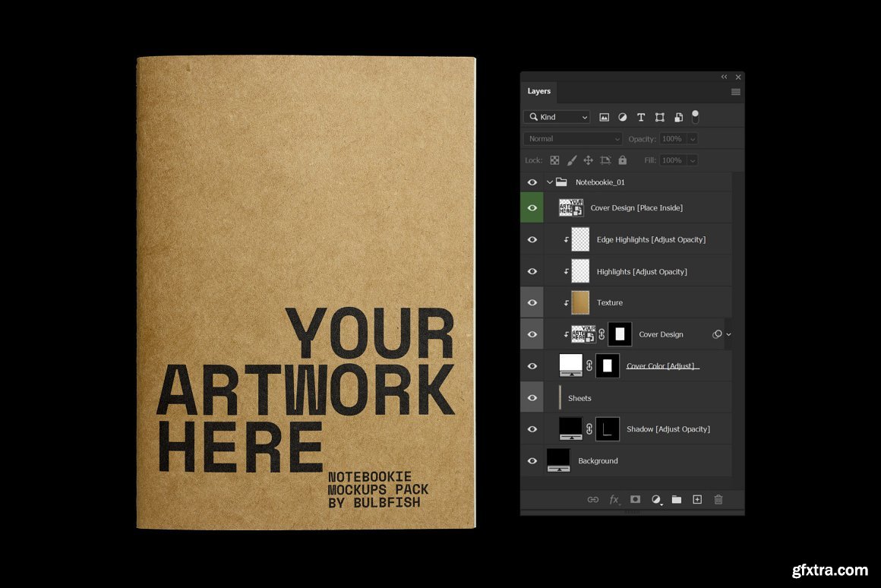
Task: Open the Normal blend mode dropdown
Action: point(573,139)
